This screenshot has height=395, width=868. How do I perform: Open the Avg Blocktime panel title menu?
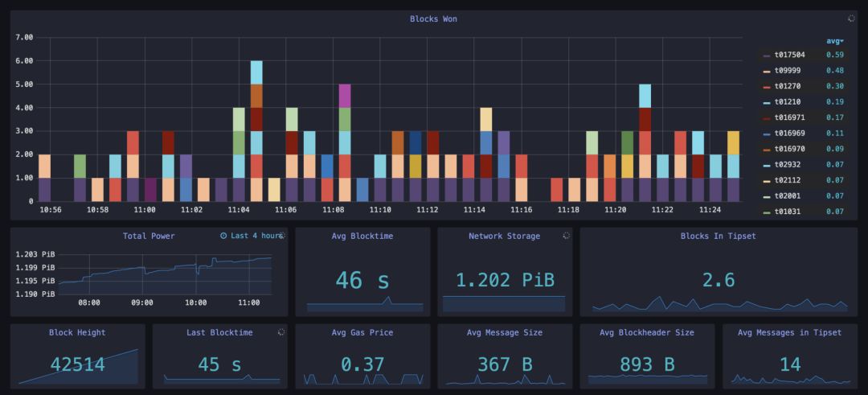[x=362, y=236]
